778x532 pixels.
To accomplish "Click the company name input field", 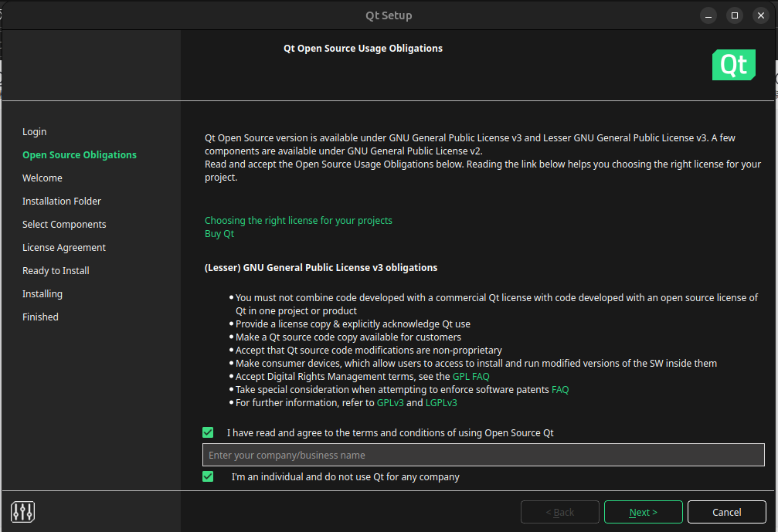I will [x=483, y=455].
